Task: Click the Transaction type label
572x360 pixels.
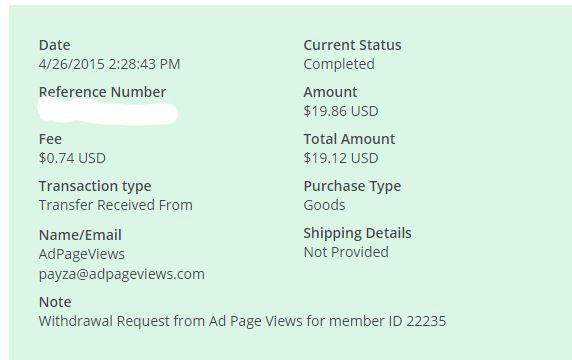Action: coord(95,186)
